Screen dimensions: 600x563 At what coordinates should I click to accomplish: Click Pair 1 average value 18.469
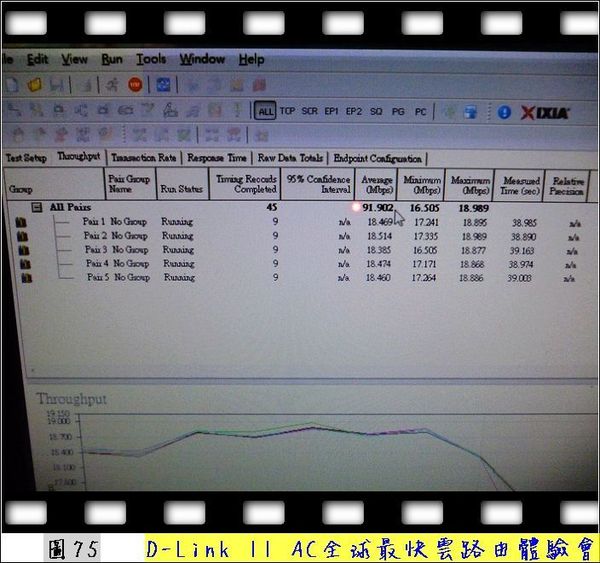point(380,222)
